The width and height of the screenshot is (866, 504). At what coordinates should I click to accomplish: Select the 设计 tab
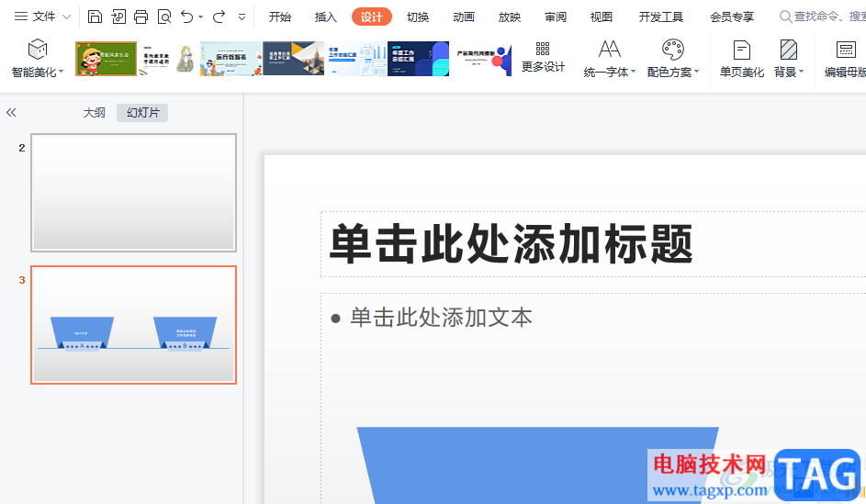click(x=372, y=17)
